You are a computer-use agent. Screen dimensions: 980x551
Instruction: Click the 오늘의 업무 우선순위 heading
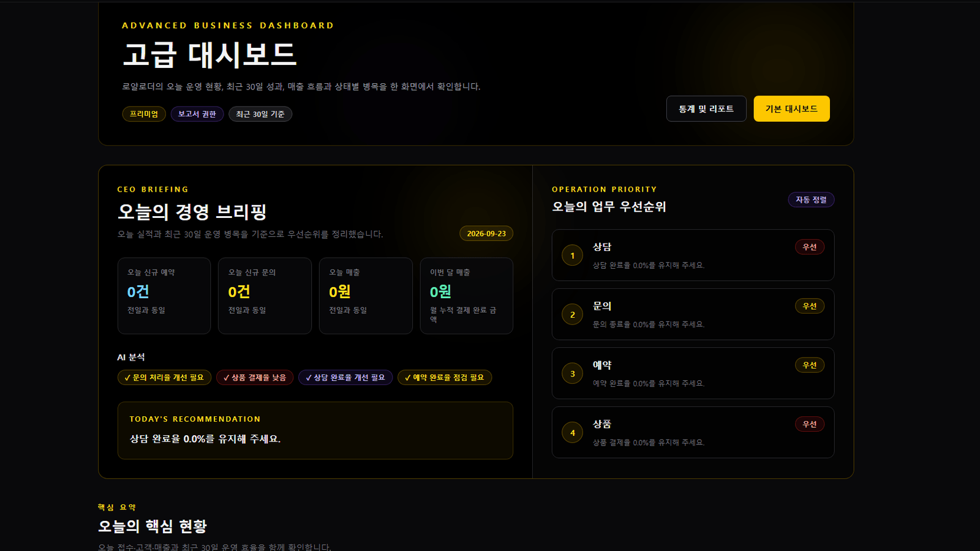pyautogui.click(x=609, y=207)
